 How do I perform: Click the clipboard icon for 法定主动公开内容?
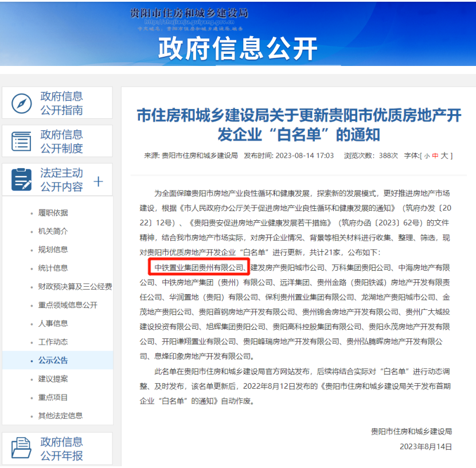pyautogui.click(x=22, y=180)
